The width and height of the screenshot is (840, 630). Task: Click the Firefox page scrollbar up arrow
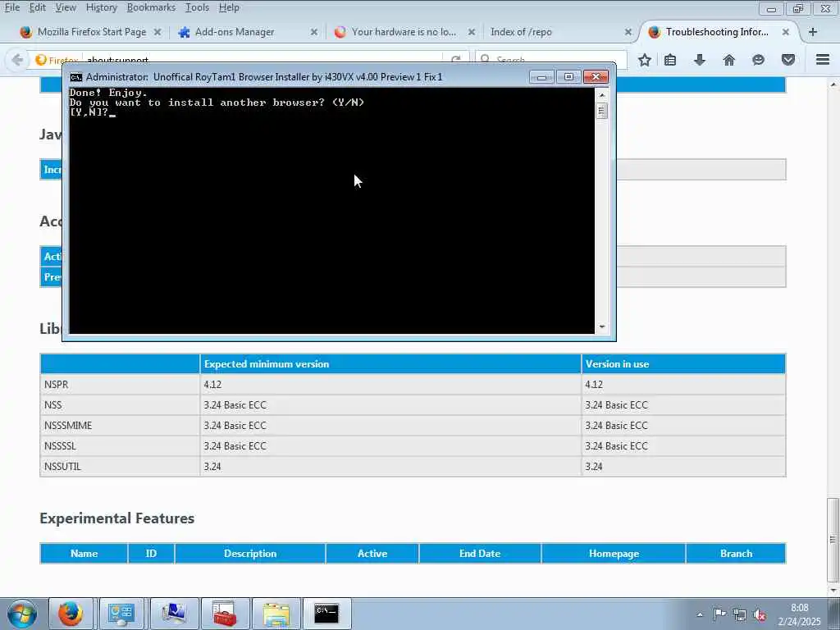click(x=833, y=84)
